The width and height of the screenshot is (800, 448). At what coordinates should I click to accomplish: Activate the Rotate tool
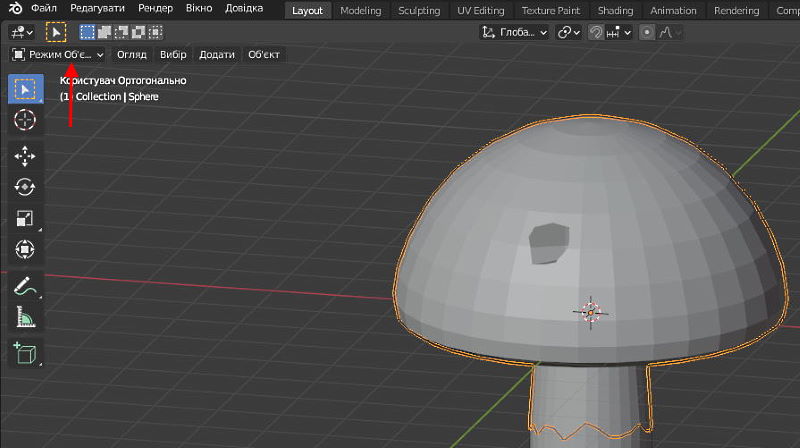tap(25, 187)
